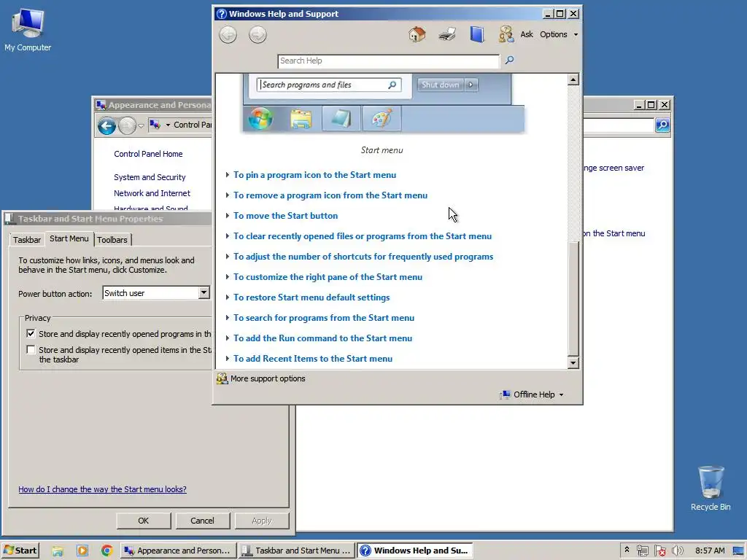Click red-X security flag tray icon
747x560 pixels.
[x=659, y=551]
